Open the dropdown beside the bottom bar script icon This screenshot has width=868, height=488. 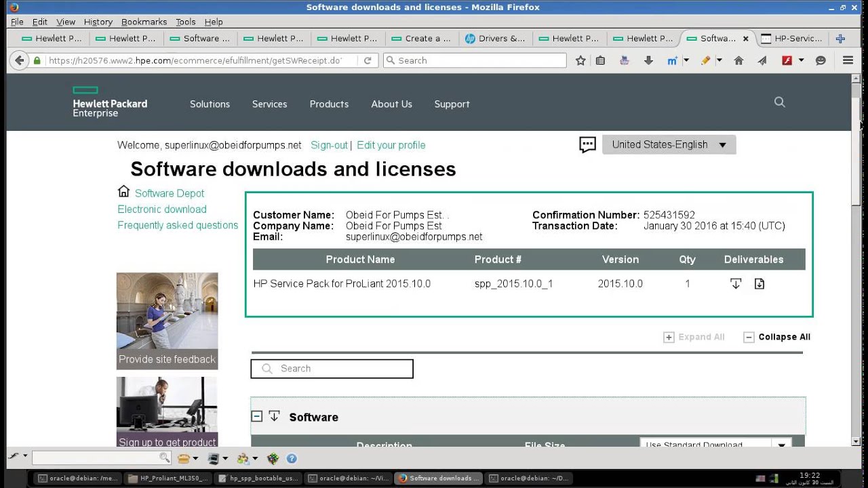[x=25, y=455]
